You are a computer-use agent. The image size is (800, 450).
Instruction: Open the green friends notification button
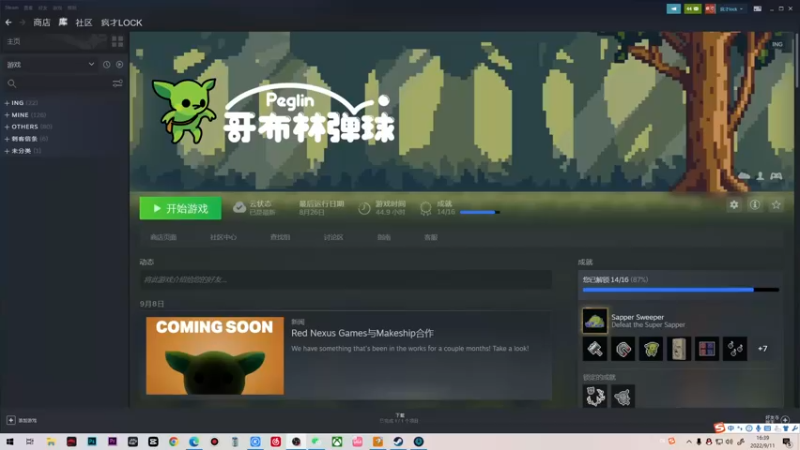coord(692,9)
